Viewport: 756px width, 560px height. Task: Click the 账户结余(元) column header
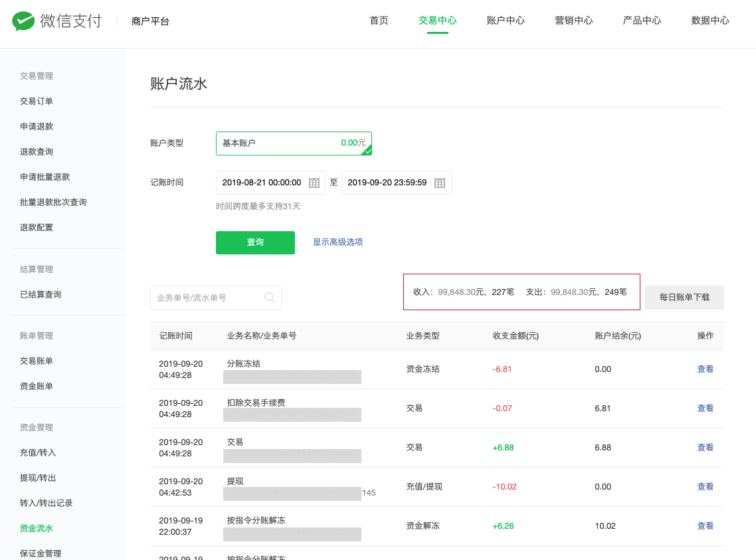click(x=618, y=336)
